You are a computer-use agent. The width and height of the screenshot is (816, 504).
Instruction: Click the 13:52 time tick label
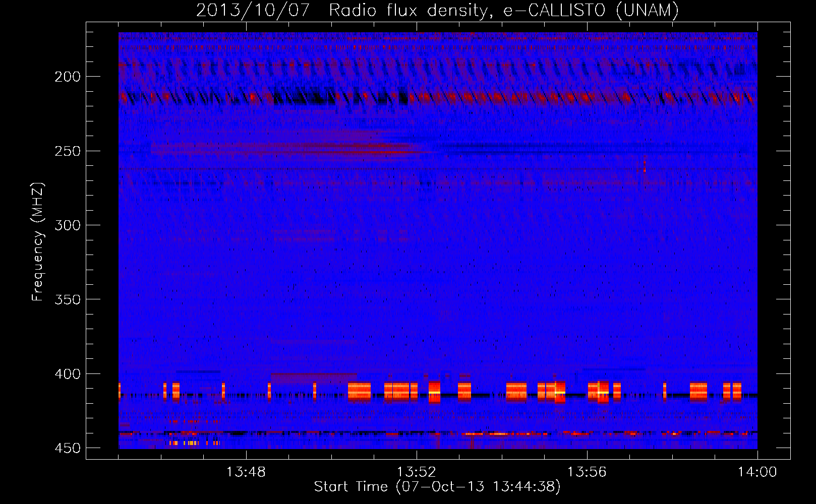(x=417, y=472)
